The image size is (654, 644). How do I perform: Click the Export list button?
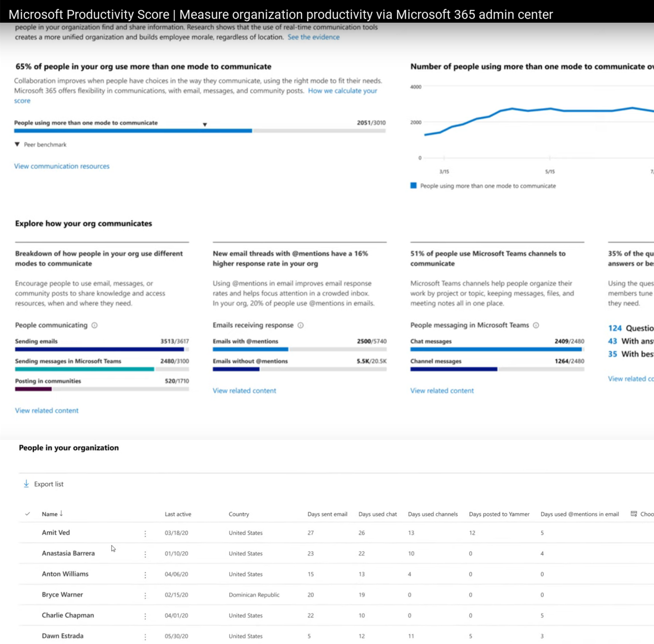[43, 484]
